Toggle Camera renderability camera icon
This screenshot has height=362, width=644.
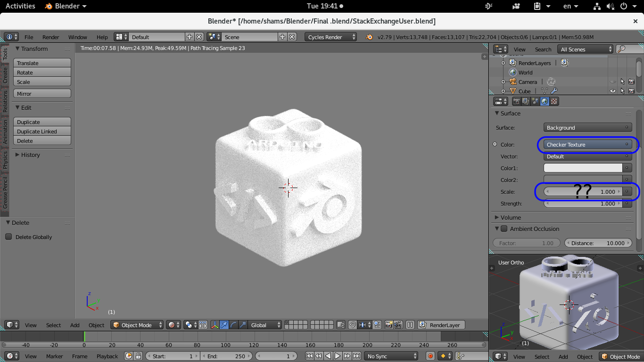632,82
